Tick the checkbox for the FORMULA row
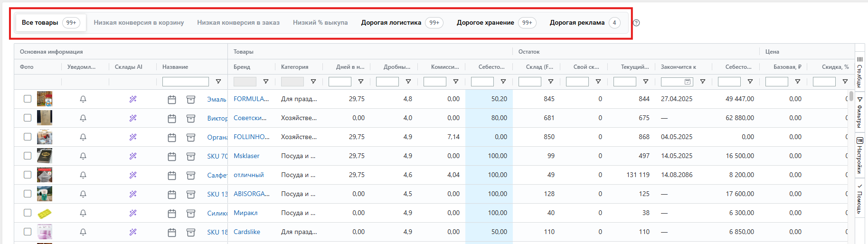This screenshot has width=868, height=244. 28,99
